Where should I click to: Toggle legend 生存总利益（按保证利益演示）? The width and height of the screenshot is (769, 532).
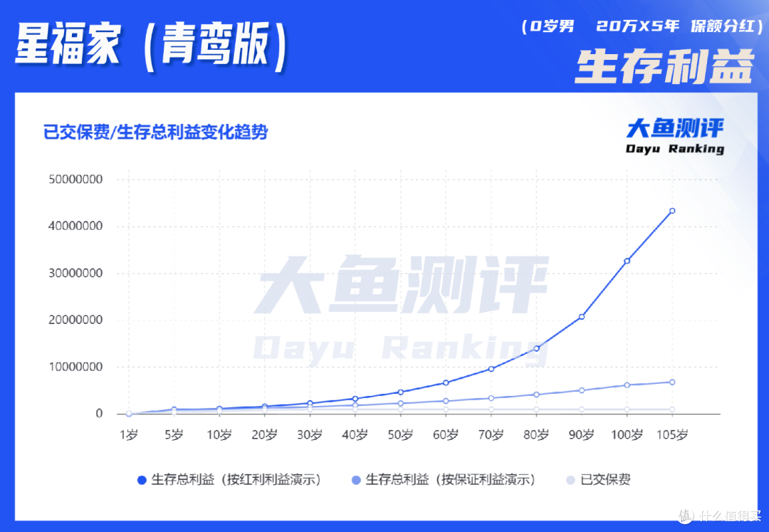click(444, 479)
